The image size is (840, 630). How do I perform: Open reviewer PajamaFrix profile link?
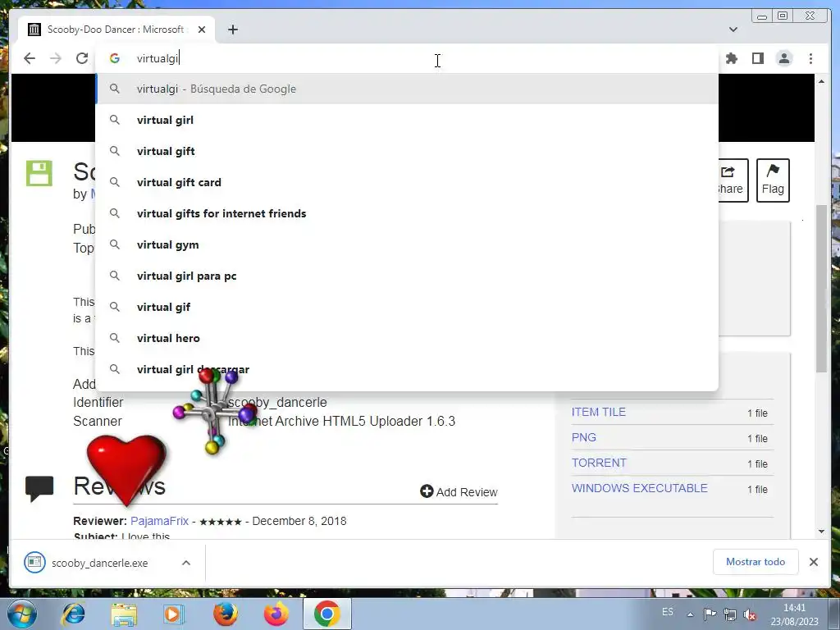tap(159, 521)
